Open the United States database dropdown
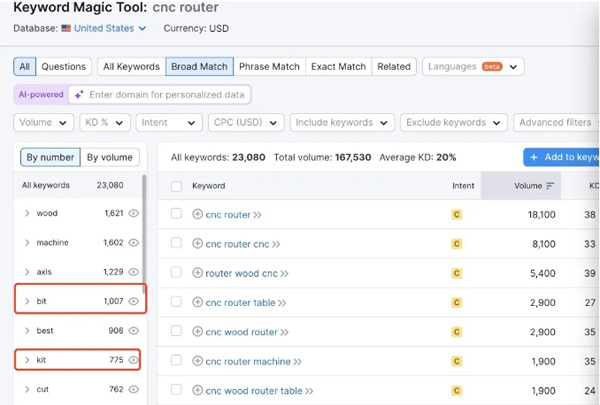Screen dimensions: 600x405 tap(110, 29)
